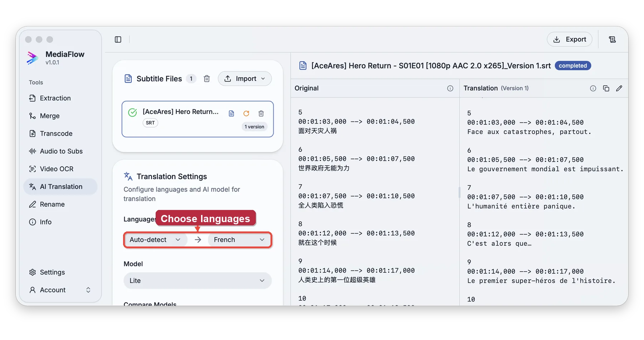Click original subtitle line 世界政府无能为力
The width and height of the screenshot is (644, 340).
tap(324, 168)
